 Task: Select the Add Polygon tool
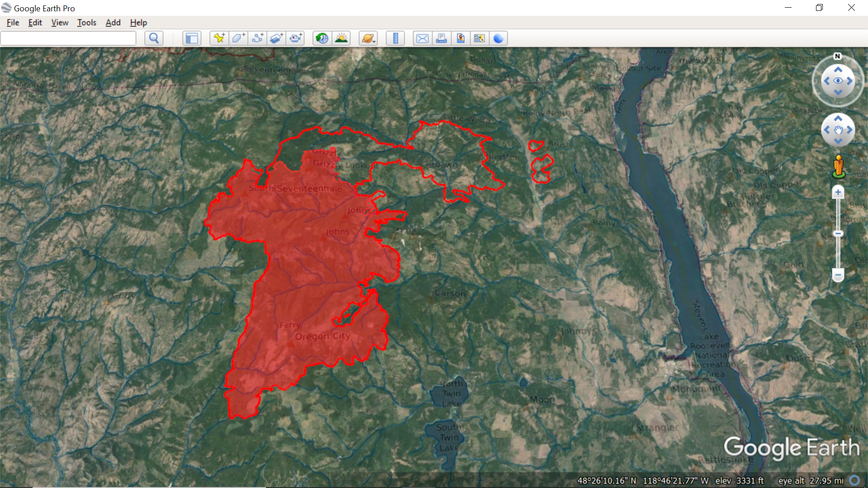238,38
